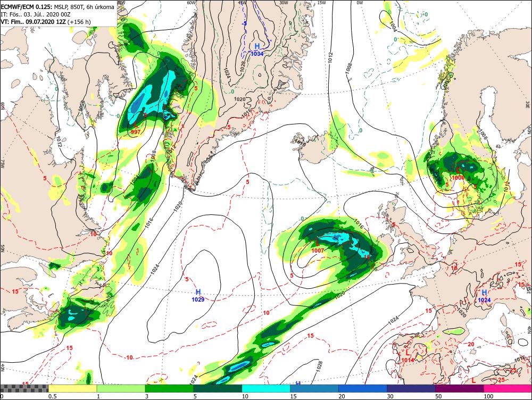This screenshot has height=400, width=532.
Task: Click the purple 50–100 legend swatch
Action: point(460,388)
